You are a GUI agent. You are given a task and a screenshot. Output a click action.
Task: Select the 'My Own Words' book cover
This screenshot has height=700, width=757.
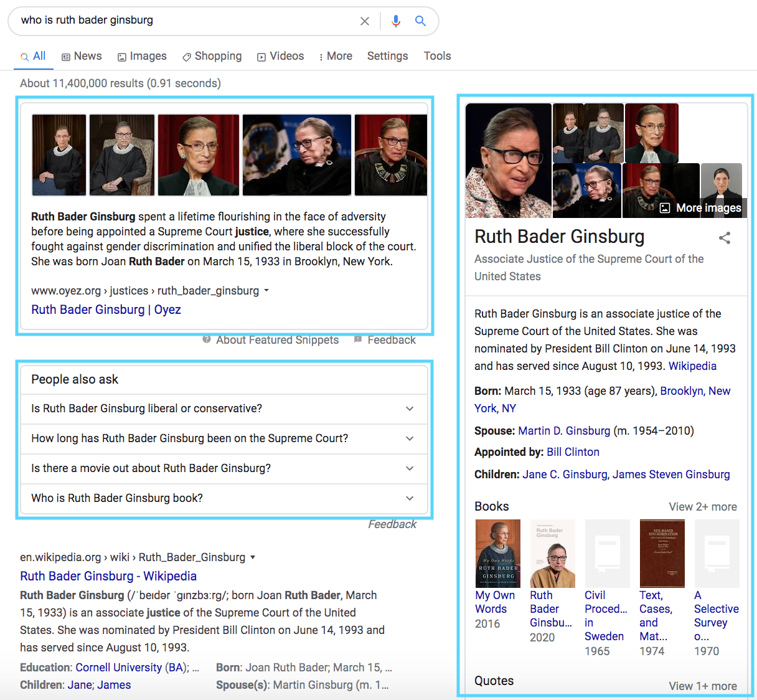[497, 554]
